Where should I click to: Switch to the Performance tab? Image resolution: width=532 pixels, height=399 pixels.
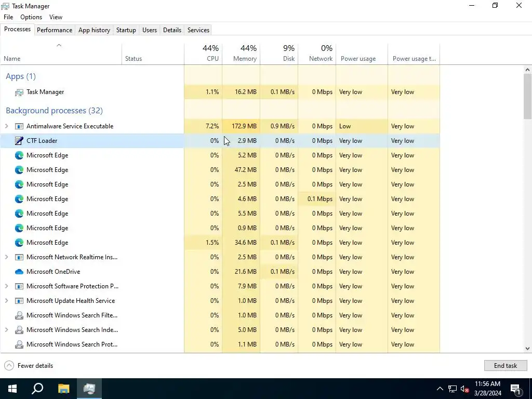pos(55,30)
